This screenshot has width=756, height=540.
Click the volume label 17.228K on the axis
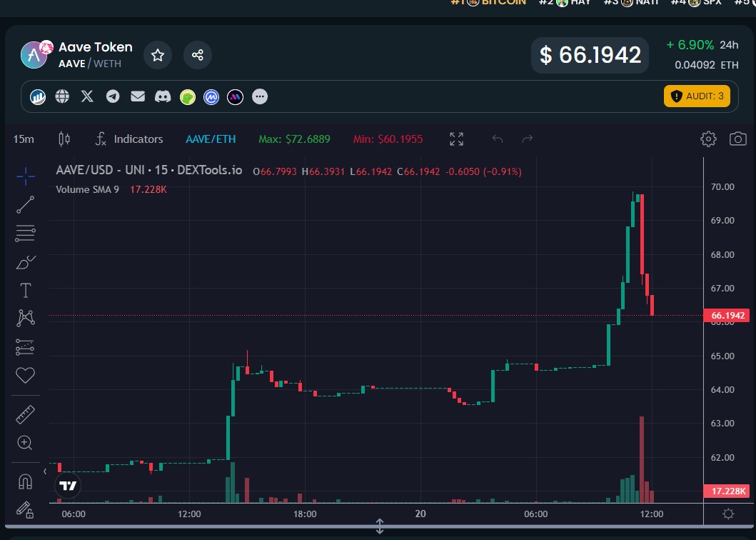pyautogui.click(x=727, y=491)
